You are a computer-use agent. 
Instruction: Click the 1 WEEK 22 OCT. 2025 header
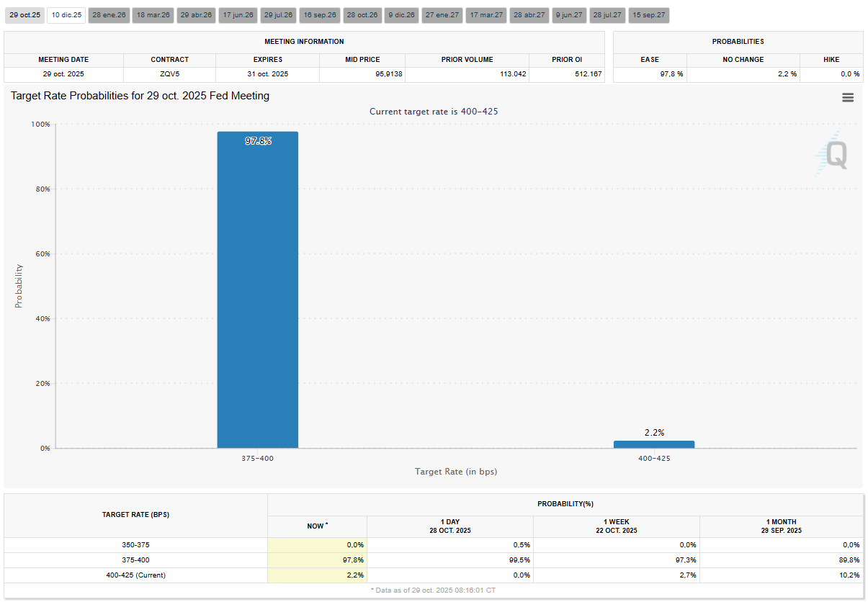(616, 526)
